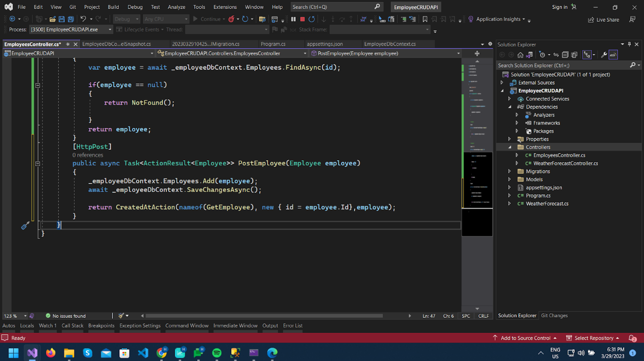644x361 pixels.
Task: Switch to EmployeeDbContext.cs tab
Action: [390, 44]
